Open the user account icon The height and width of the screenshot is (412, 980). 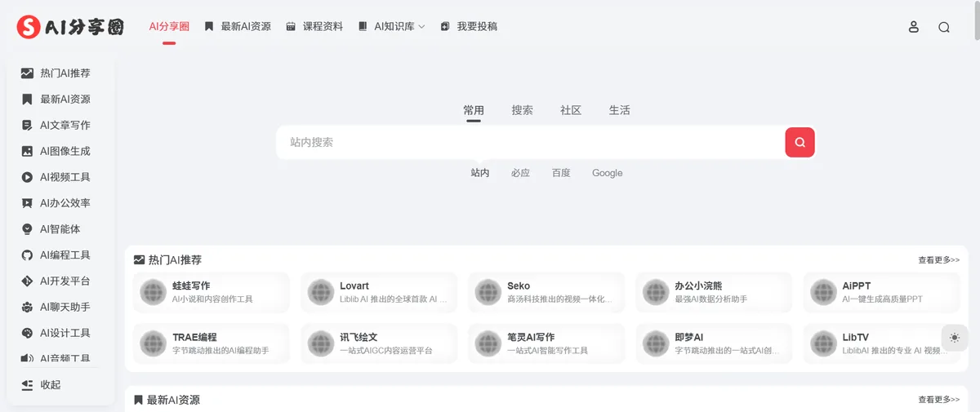[914, 27]
